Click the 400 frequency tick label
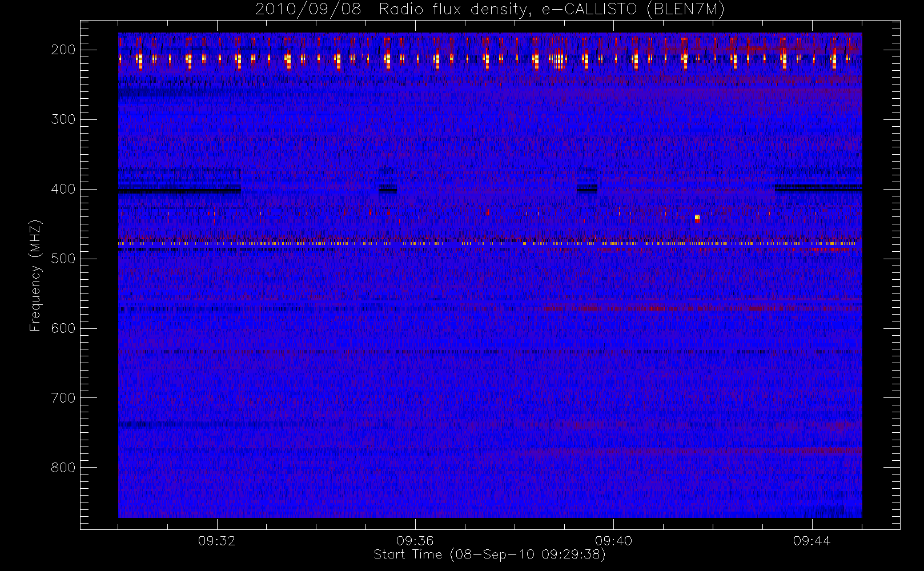The image size is (924, 571). tap(63, 189)
